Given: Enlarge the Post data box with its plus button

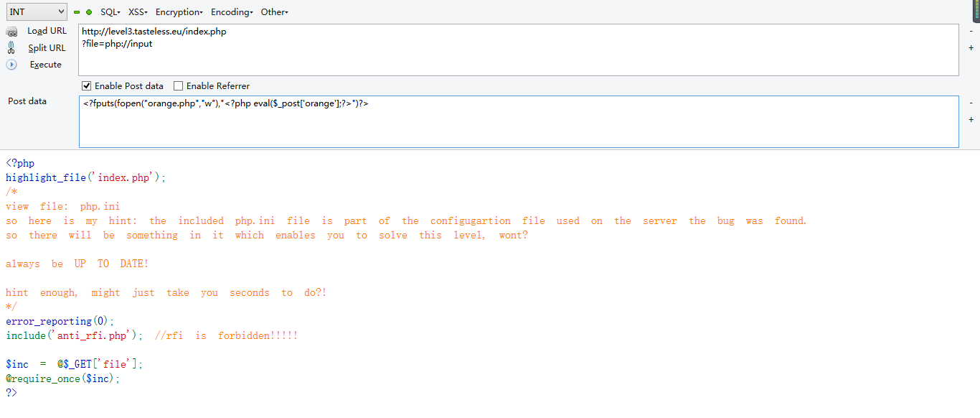Looking at the screenshot, I should coord(971,120).
